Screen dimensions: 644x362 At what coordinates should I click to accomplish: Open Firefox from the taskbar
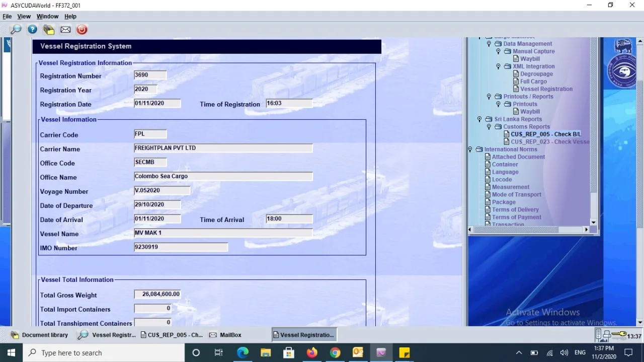(x=312, y=352)
